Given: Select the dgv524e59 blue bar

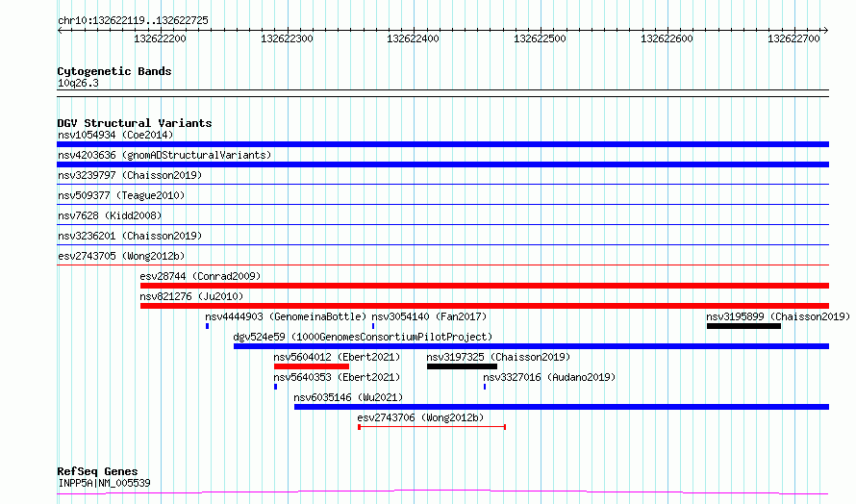Looking at the screenshot, I should pyautogui.click(x=531, y=346).
